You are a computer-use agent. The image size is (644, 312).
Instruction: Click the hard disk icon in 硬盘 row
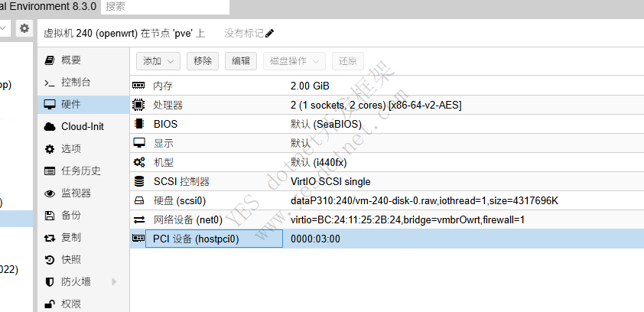(139, 201)
